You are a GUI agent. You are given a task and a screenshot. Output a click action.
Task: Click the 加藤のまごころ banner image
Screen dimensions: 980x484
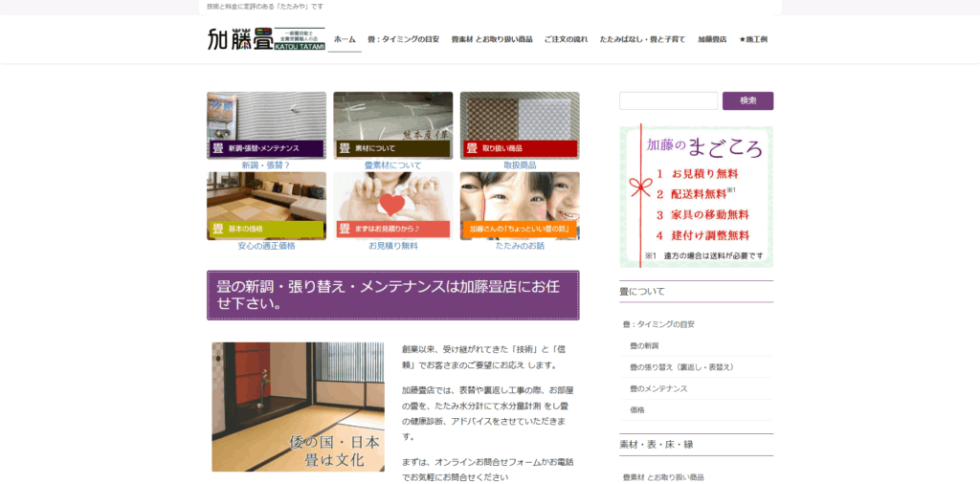click(697, 196)
